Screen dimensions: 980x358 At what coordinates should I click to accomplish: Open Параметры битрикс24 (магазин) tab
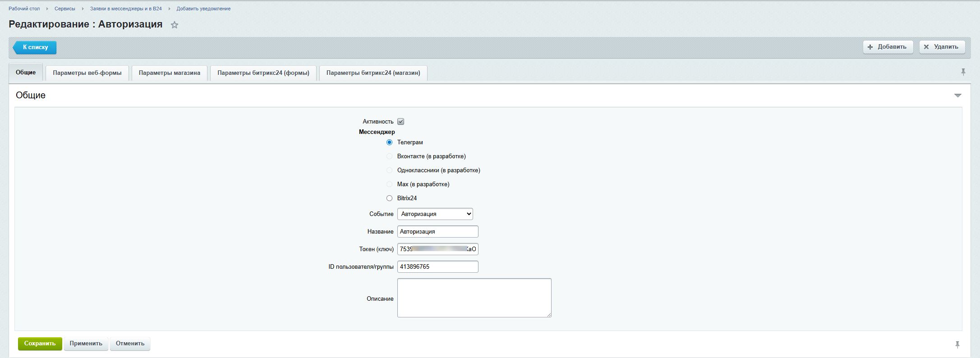pyautogui.click(x=373, y=73)
